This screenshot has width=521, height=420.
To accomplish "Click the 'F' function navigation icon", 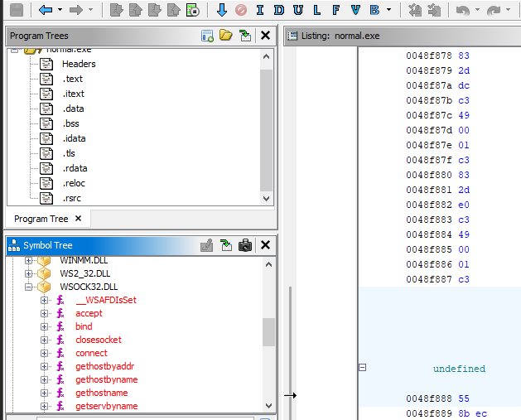I will (x=335, y=10).
